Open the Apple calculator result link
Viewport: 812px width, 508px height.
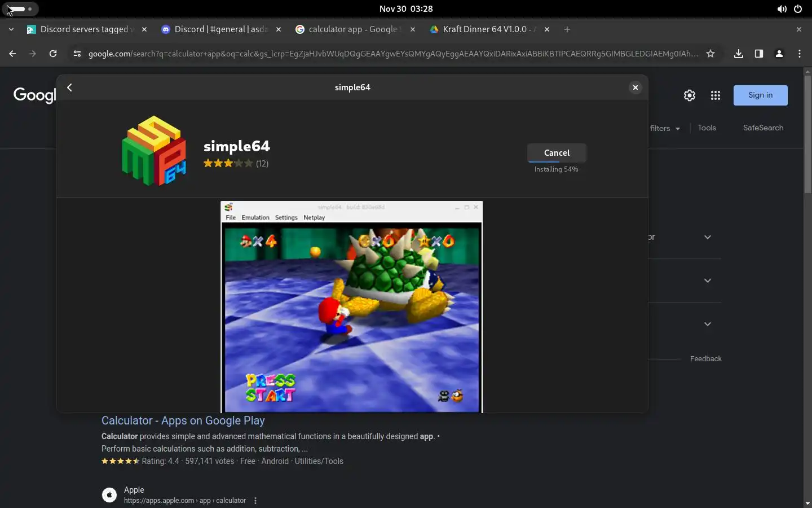[x=184, y=501]
